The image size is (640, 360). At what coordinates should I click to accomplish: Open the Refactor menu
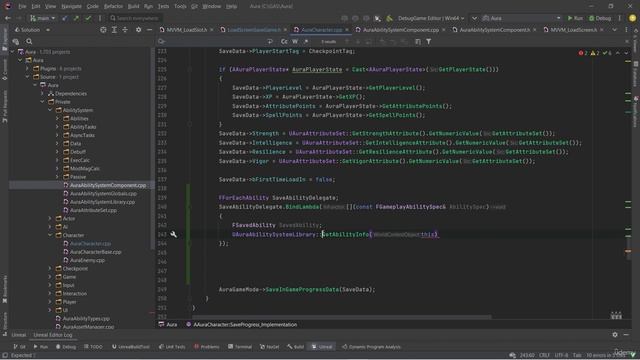[113, 6]
